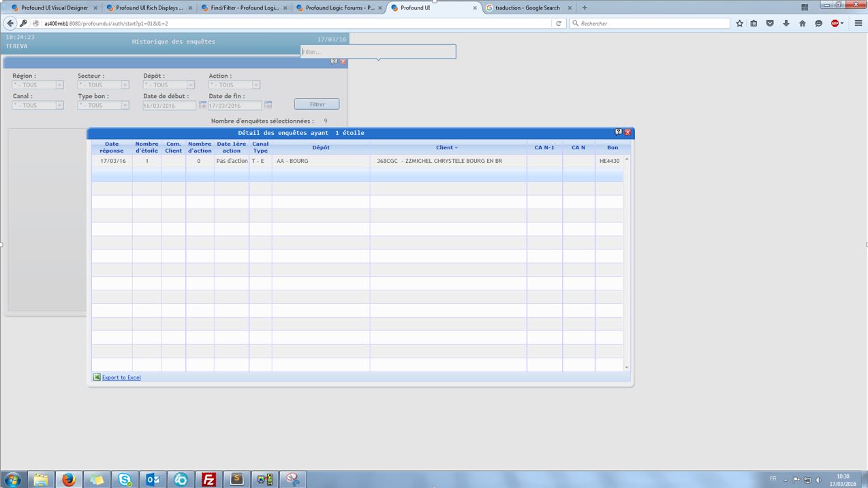Close the filter panel behind the popup

point(343,61)
